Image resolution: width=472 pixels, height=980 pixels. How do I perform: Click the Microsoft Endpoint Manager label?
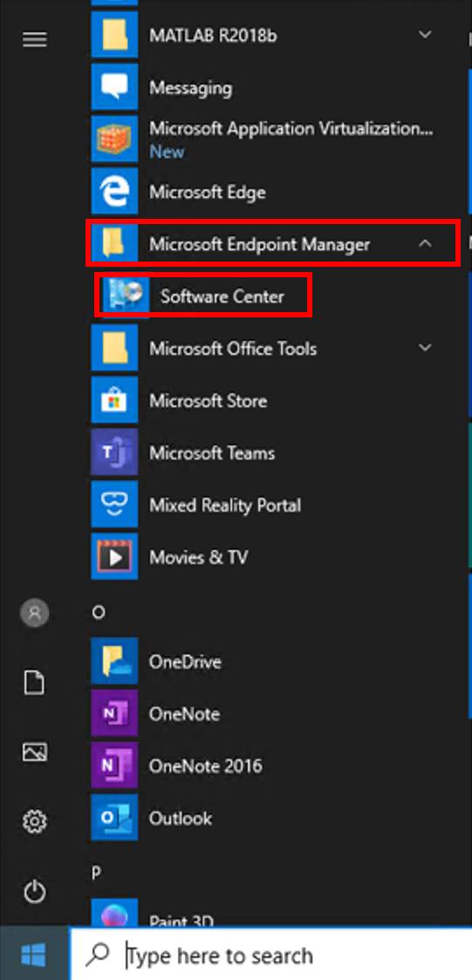pos(259,244)
